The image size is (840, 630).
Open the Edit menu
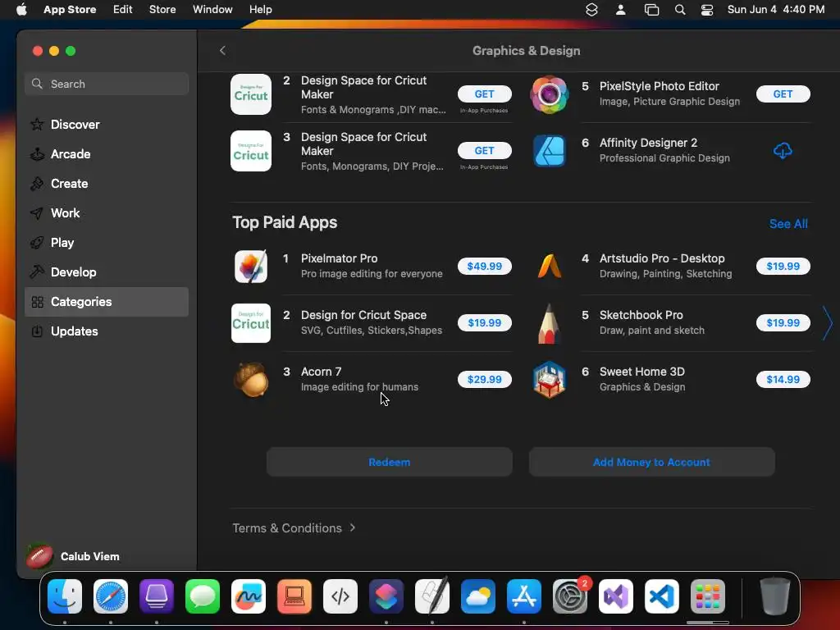click(x=123, y=10)
